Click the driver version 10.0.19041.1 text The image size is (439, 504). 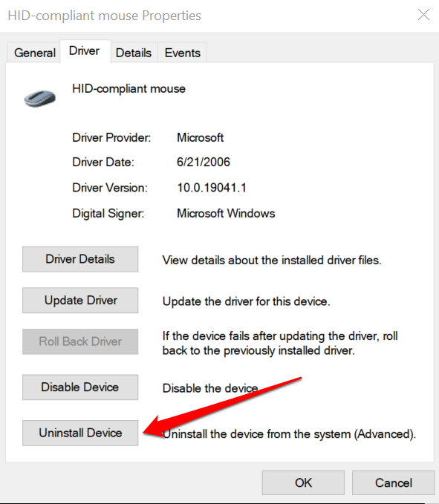(x=212, y=187)
